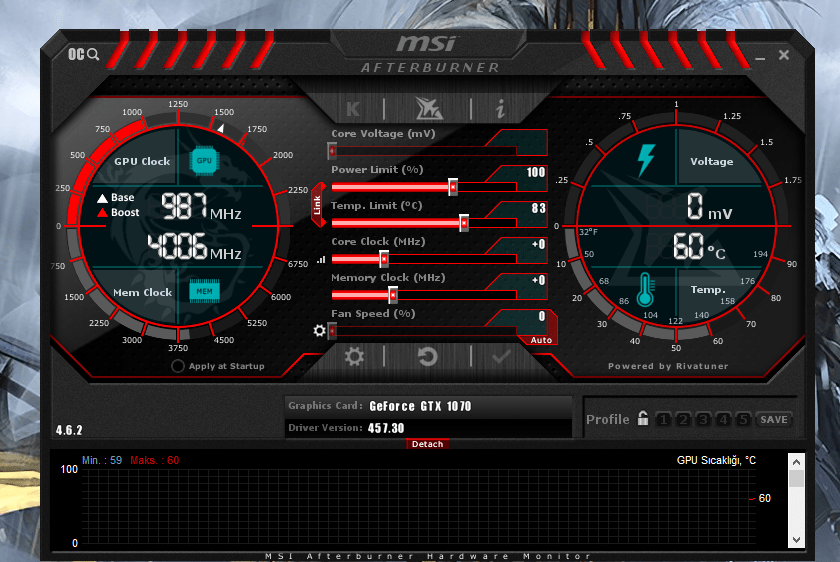Click the 60 °C temperature readout
The height and width of the screenshot is (562, 840).
point(699,247)
